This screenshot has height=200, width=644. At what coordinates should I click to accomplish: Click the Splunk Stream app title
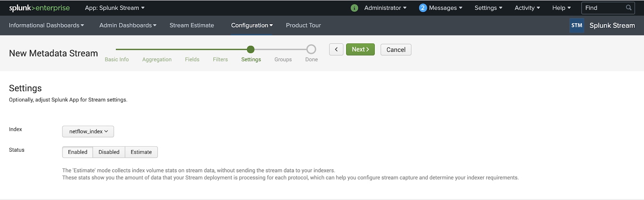point(612,25)
